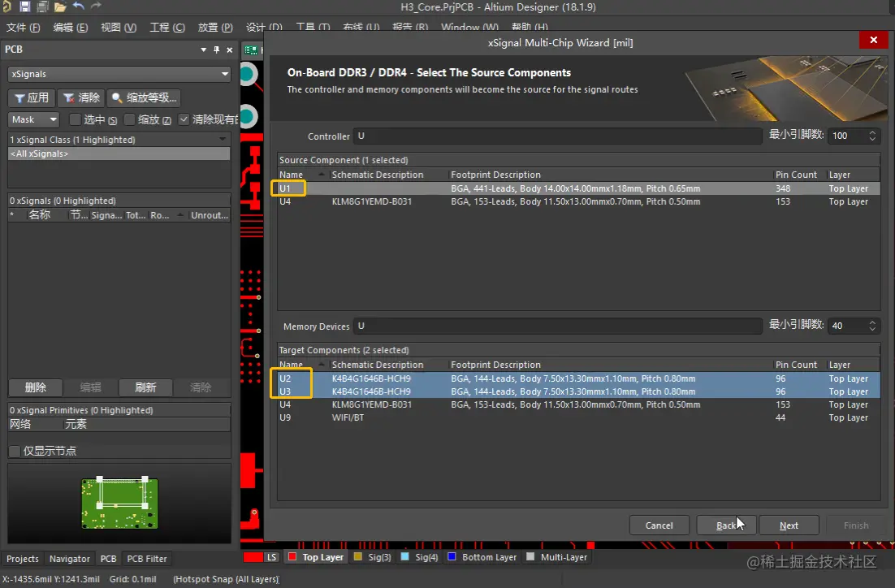Select U1 row in Source Component list
The width and height of the screenshot is (895, 588).
click(579, 188)
